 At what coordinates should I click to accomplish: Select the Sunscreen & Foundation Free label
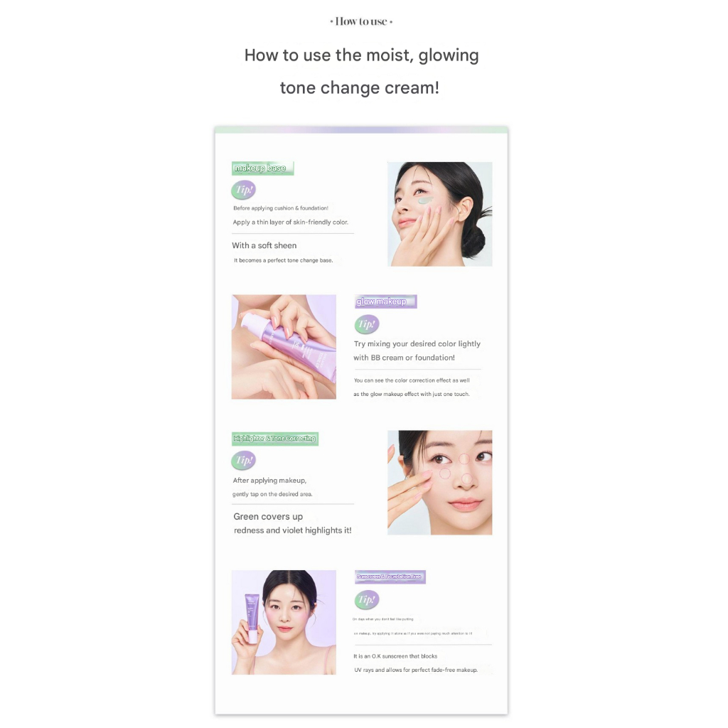390,577
